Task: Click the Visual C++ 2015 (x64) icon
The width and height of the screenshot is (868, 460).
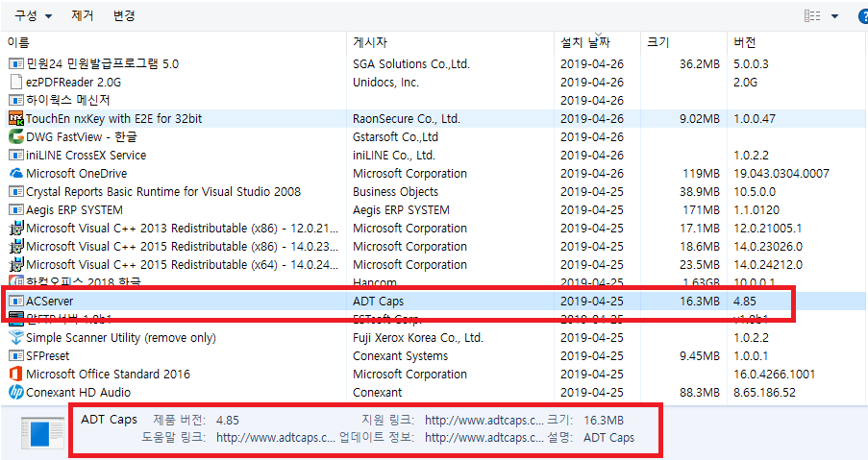Action: (x=16, y=265)
